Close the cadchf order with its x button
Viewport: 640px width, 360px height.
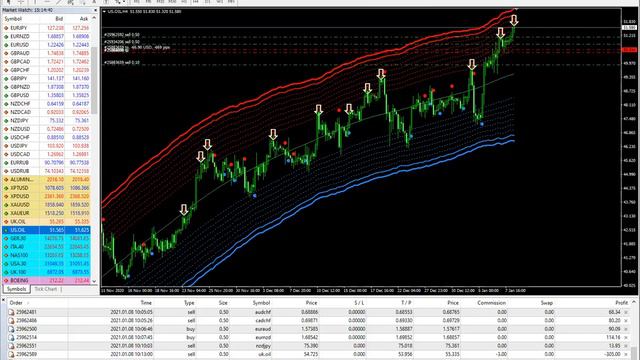[x=626, y=321]
